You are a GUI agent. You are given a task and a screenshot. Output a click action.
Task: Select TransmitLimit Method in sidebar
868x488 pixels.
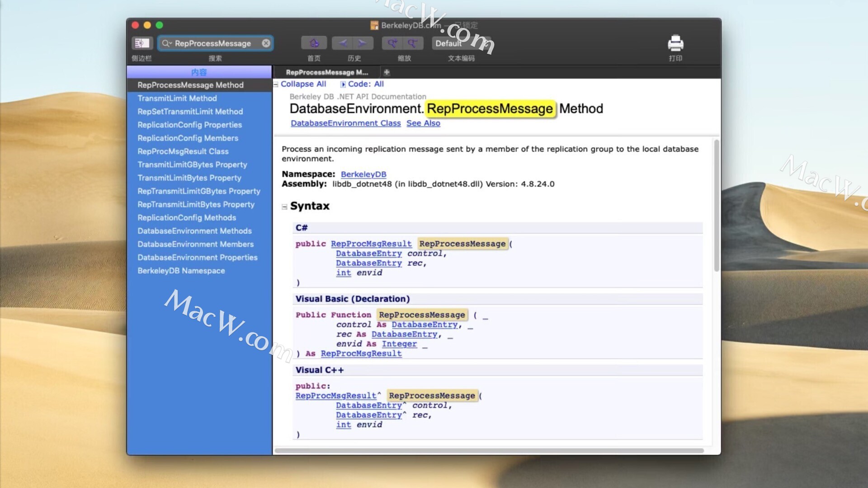coord(199,98)
